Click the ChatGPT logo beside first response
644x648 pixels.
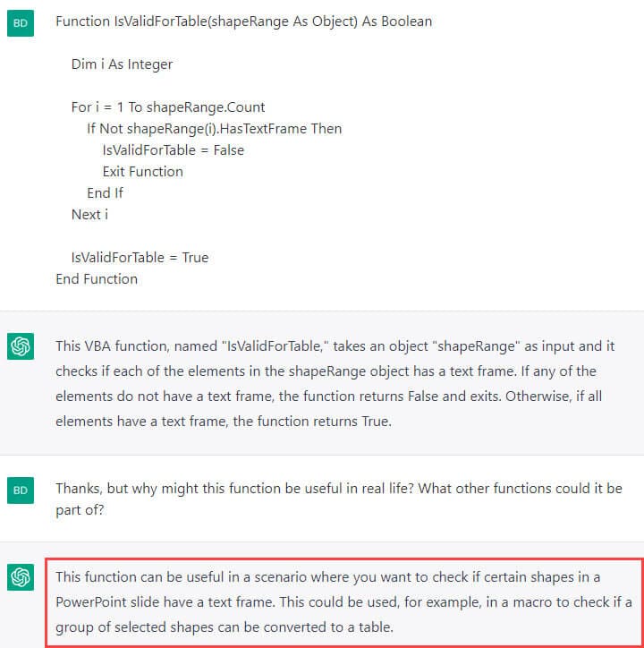tap(21, 346)
